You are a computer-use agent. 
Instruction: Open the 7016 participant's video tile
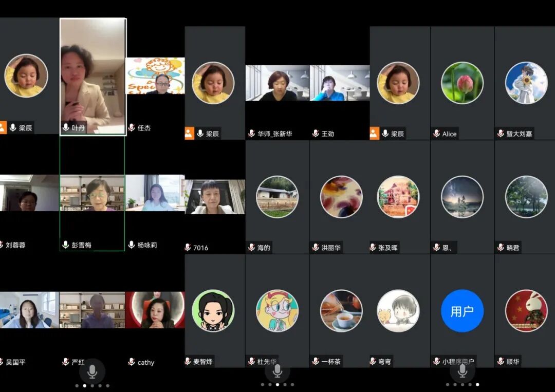tap(215, 197)
